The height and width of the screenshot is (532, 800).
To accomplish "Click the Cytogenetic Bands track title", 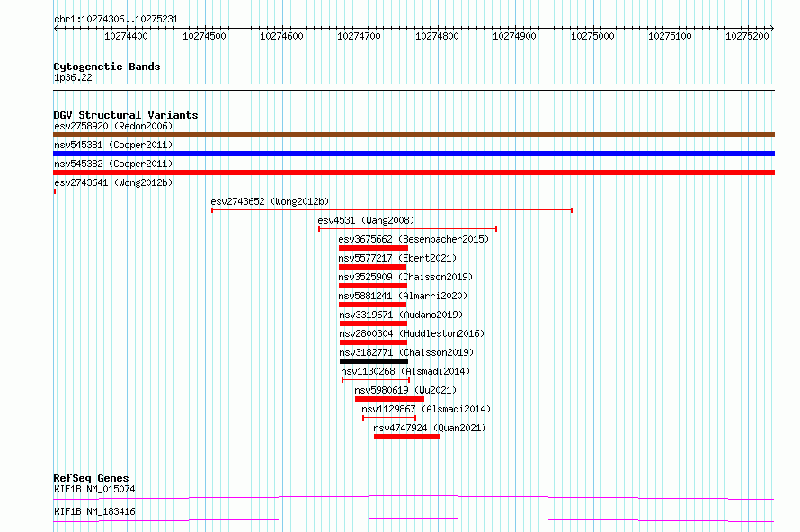I will [x=107, y=66].
